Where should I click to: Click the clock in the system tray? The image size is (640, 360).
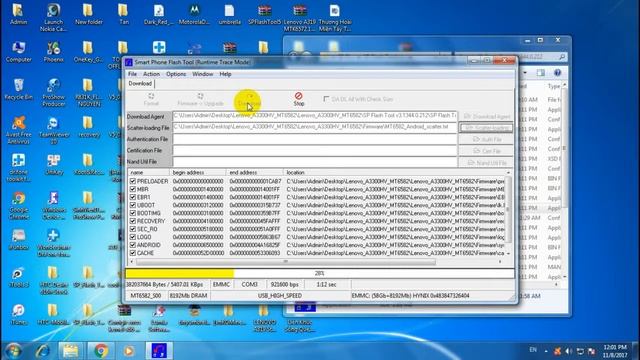pyautogui.click(x=614, y=351)
